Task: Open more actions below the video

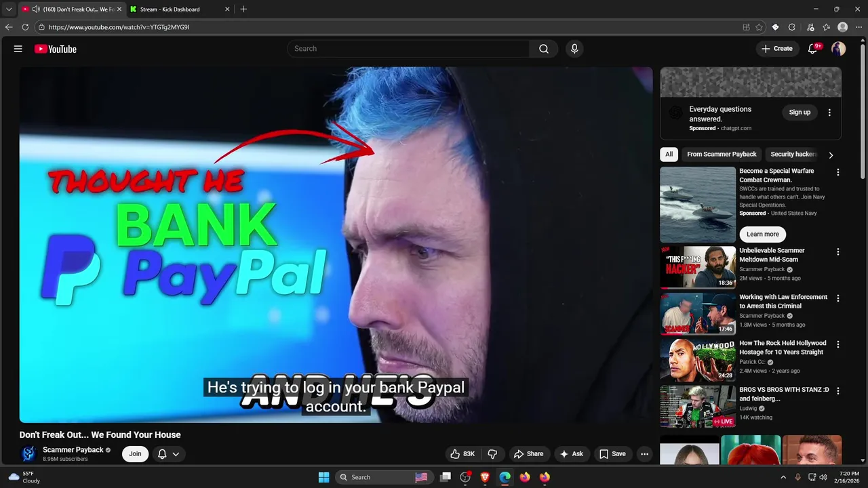Action: (x=644, y=454)
